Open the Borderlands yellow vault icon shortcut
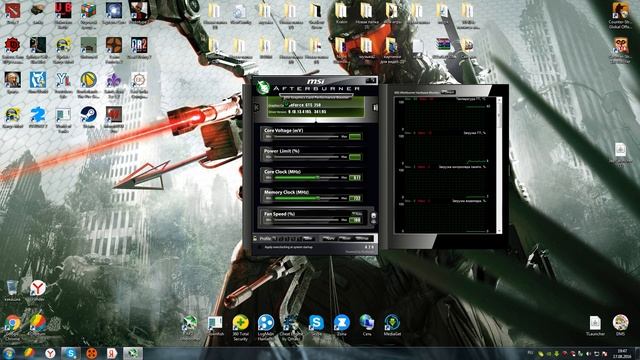This screenshot has width=640, height=360. tap(88, 80)
